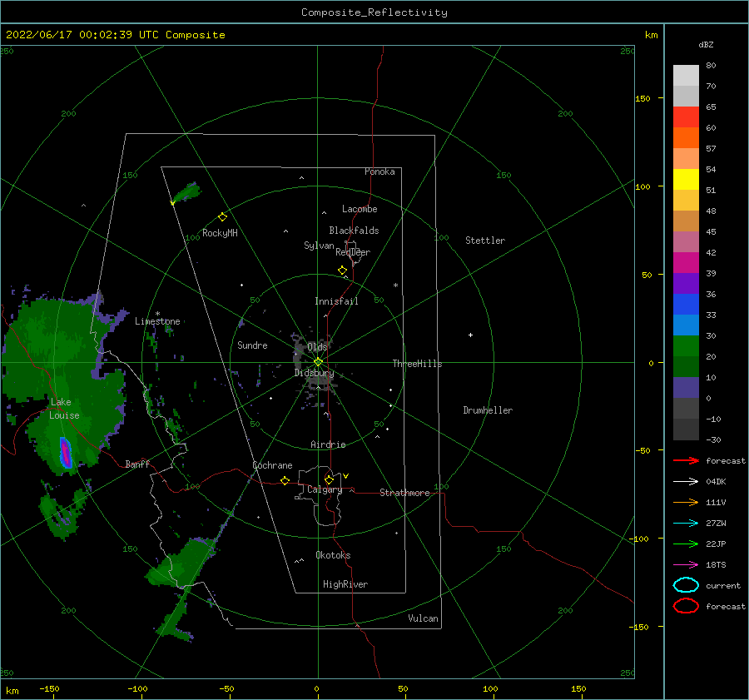Screen dimensions: 749x700
Task: Click the Ponoka city label
Action: pyautogui.click(x=379, y=171)
